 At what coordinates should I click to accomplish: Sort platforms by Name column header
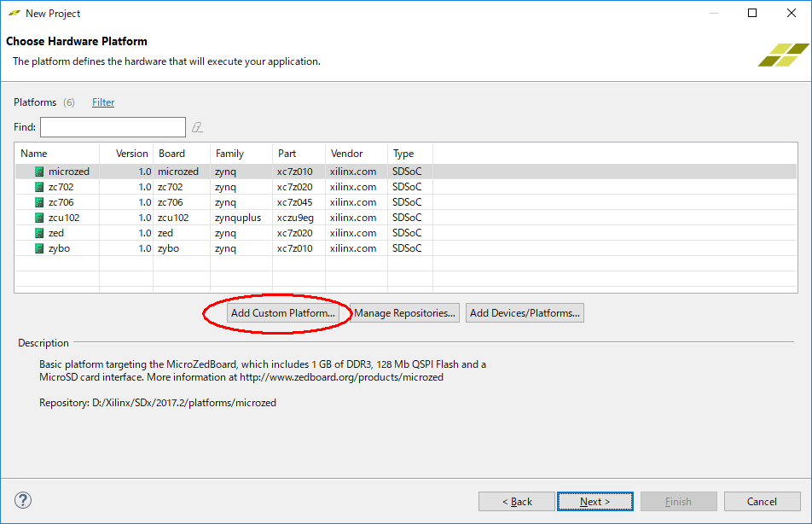click(56, 154)
